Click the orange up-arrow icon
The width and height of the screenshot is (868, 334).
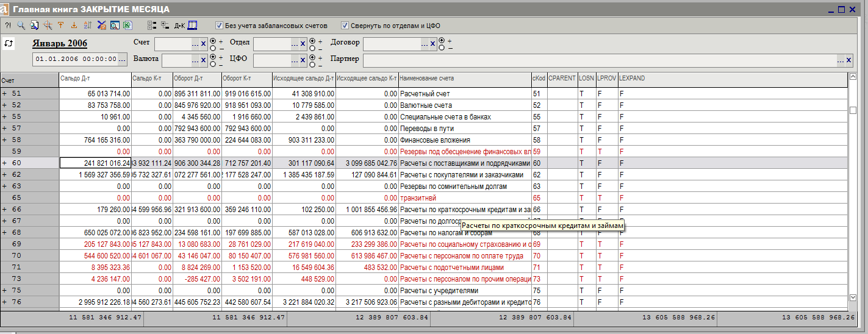click(61, 26)
